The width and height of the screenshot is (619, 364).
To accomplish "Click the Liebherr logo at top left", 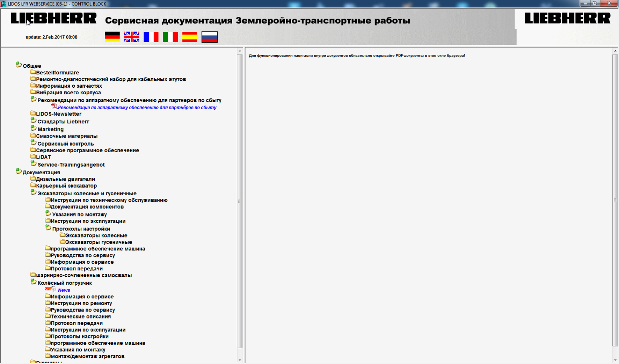I will 53,19.
